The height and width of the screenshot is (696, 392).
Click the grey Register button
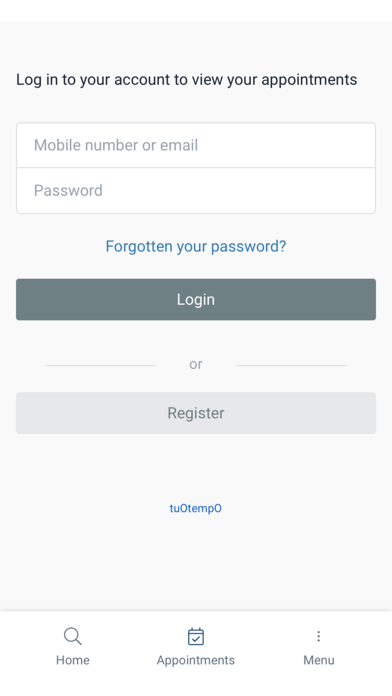(196, 413)
